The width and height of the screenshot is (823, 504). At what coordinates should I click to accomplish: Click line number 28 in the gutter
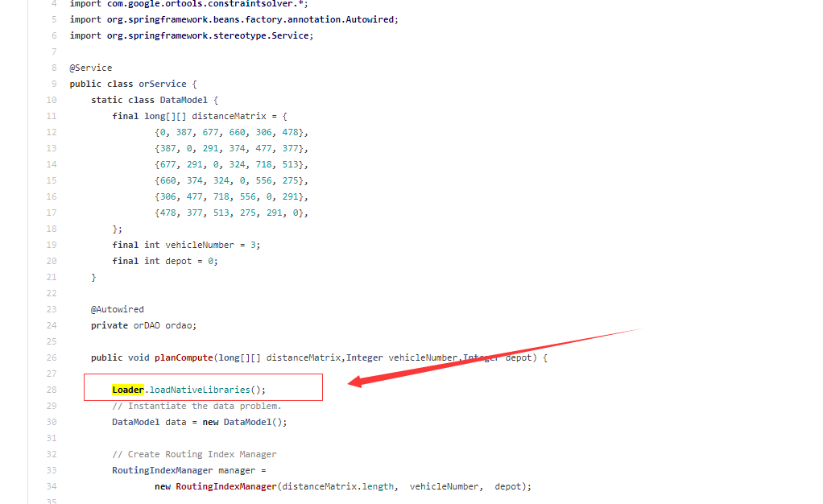click(x=51, y=390)
